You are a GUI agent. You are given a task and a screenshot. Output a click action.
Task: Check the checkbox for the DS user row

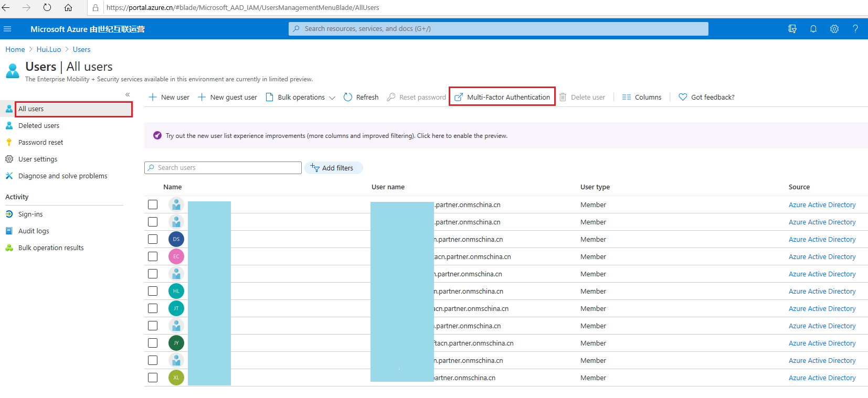click(x=153, y=239)
